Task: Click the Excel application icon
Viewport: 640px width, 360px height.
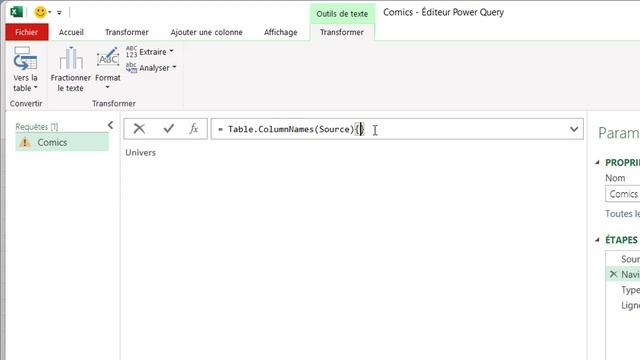Action: pos(16,12)
